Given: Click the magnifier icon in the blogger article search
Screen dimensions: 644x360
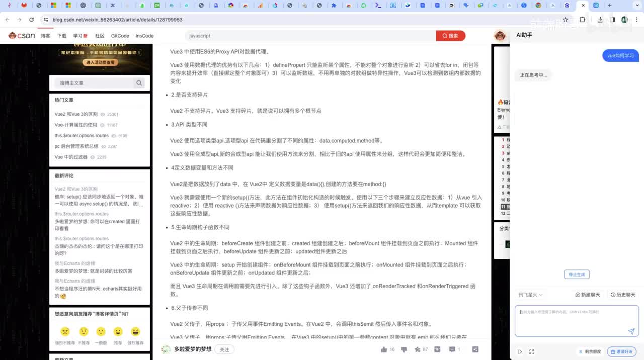Looking at the screenshot, I should click(139, 83).
